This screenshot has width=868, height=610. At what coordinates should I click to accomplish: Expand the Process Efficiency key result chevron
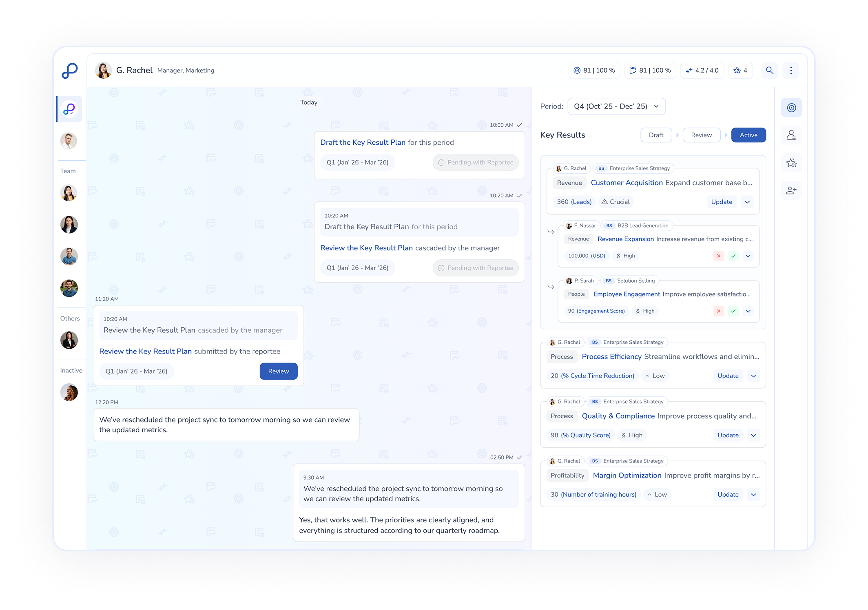pyautogui.click(x=753, y=376)
